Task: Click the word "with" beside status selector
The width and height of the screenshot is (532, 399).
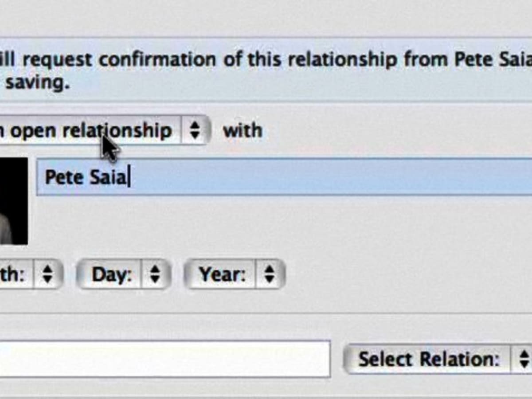Action: 243,131
